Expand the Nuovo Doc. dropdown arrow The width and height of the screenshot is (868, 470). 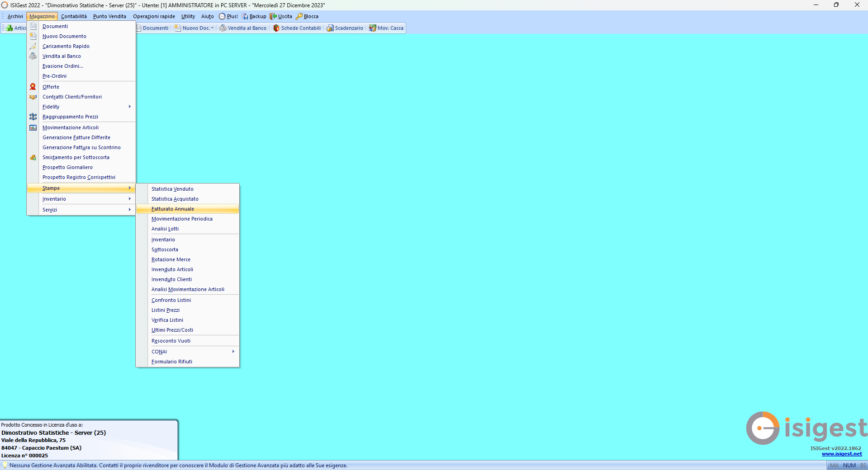[212, 28]
